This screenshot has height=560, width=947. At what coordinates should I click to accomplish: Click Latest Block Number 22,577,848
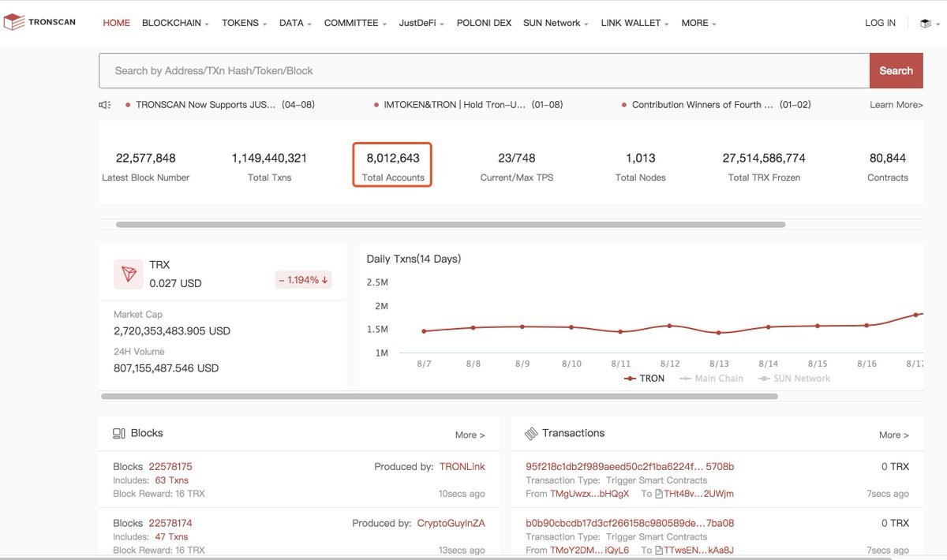tap(146, 158)
